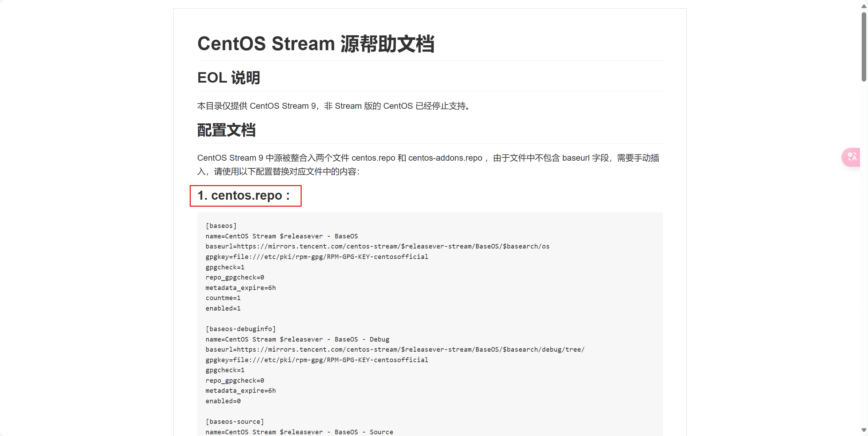Click the pink translate floating icon
The height and width of the screenshot is (436, 868).
[x=851, y=157]
